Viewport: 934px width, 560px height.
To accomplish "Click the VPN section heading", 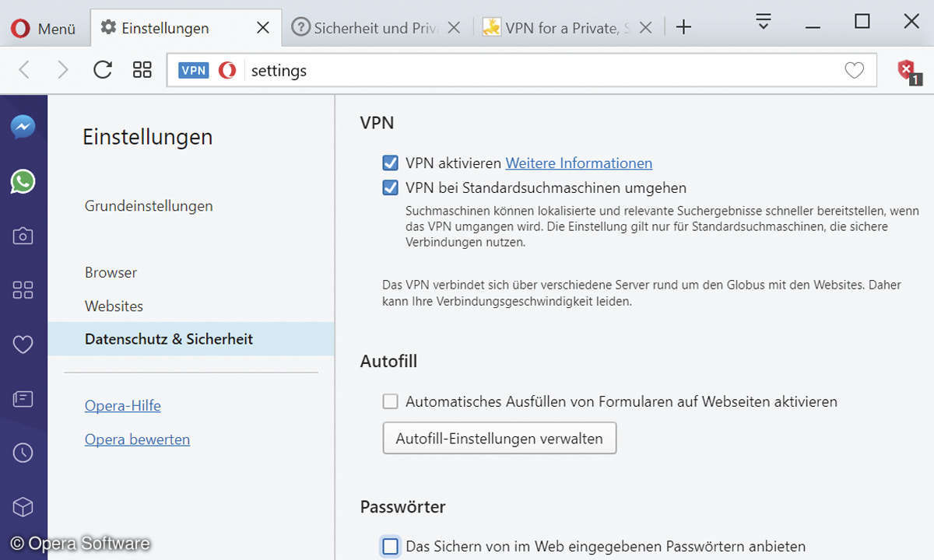I will coord(377,123).
